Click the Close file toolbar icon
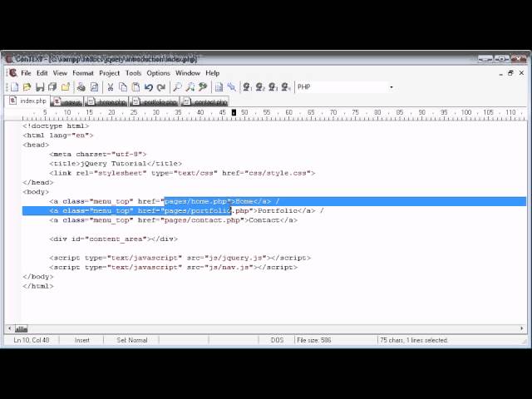 [x=66, y=87]
